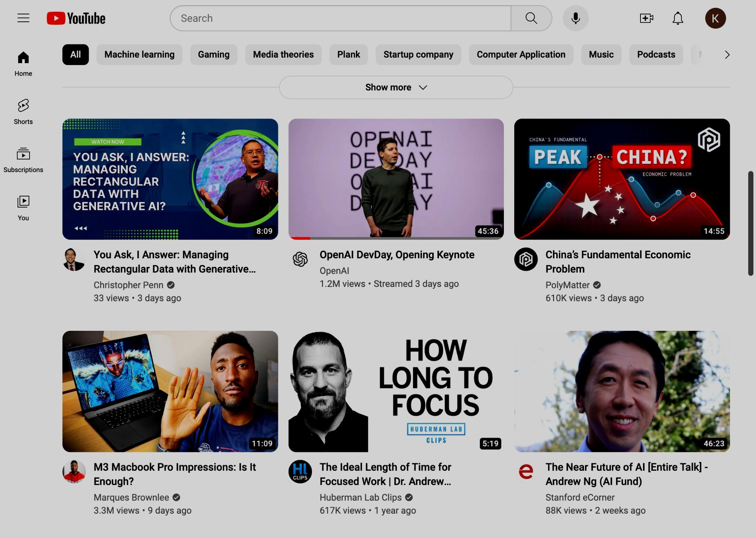The width and height of the screenshot is (756, 538).
Task: Select the Machine learning chip
Action: [140, 55]
